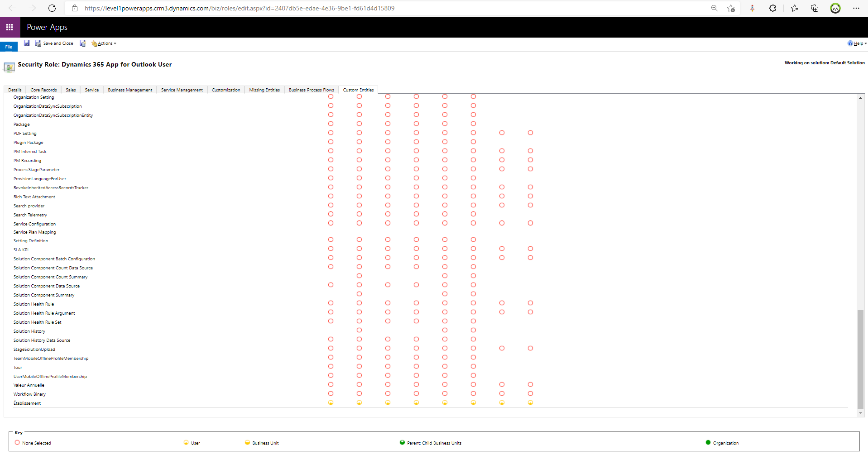Switch to the Sales tab

(x=71, y=90)
